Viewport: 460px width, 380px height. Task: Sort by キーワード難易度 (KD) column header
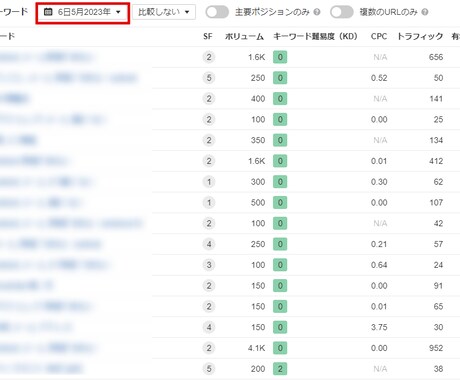pyautogui.click(x=315, y=36)
